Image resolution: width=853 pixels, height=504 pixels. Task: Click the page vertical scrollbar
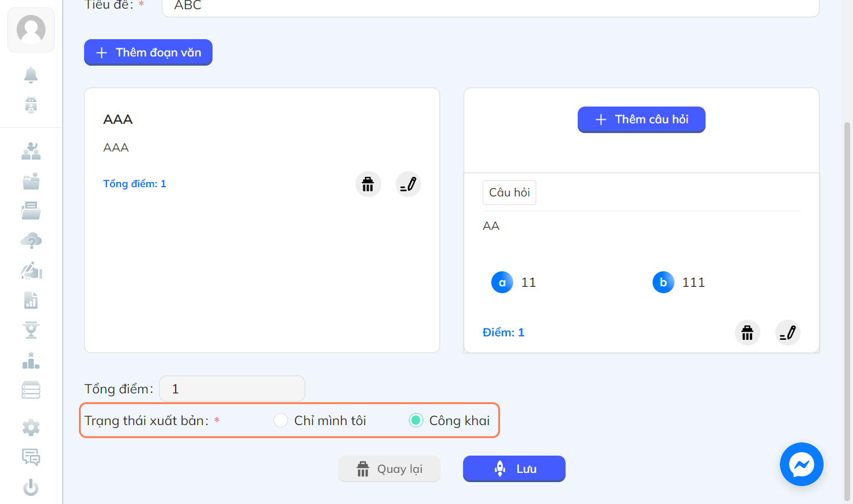pyautogui.click(x=847, y=311)
